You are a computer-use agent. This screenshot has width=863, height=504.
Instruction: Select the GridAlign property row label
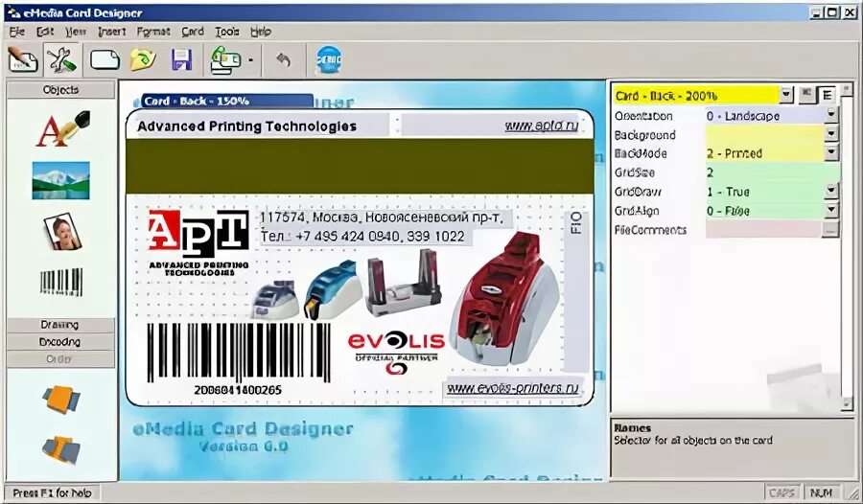coord(637,211)
